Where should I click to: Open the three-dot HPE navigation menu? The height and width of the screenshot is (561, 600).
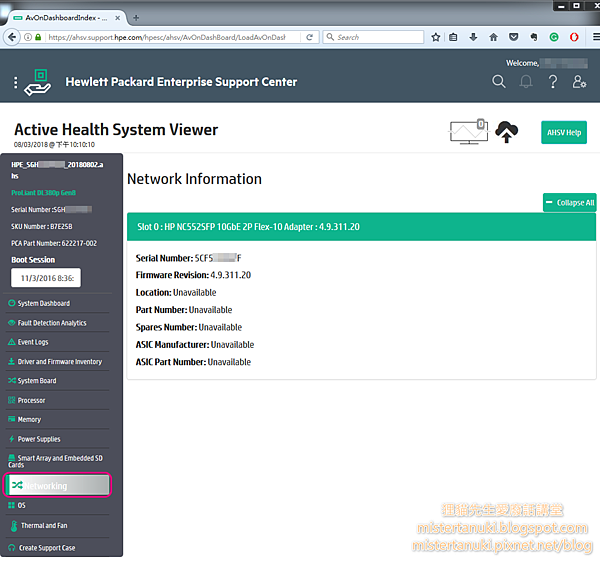point(15,82)
